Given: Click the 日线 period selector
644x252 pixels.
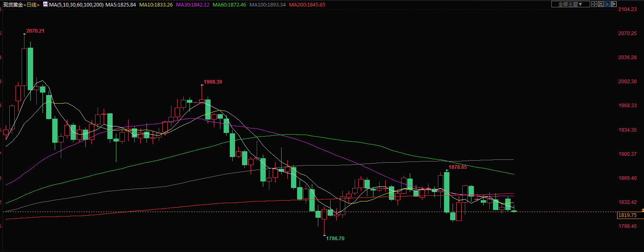Looking at the screenshot, I should pyautogui.click(x=31, y=5).
